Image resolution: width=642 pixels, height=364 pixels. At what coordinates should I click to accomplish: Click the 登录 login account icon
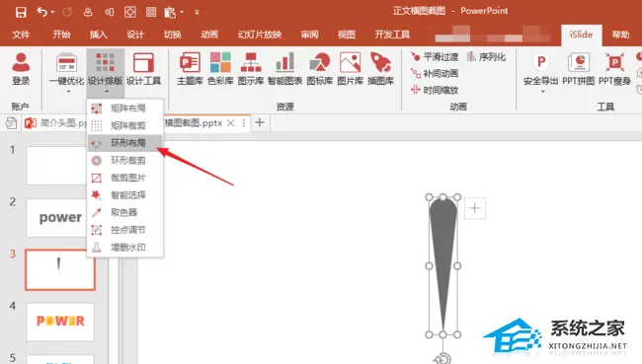click(x=21, y=69)
